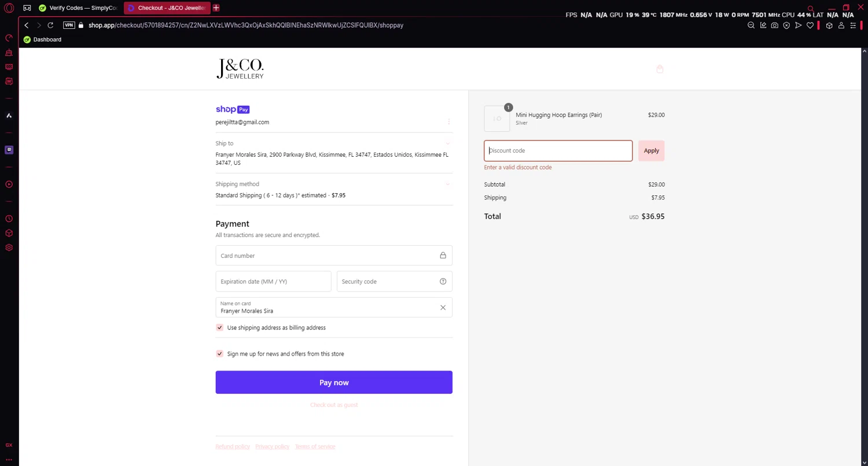The height and width of the screenshot is (466, 868).
Task: Open Shop Pay account options dots
Action: click(448, 121)
